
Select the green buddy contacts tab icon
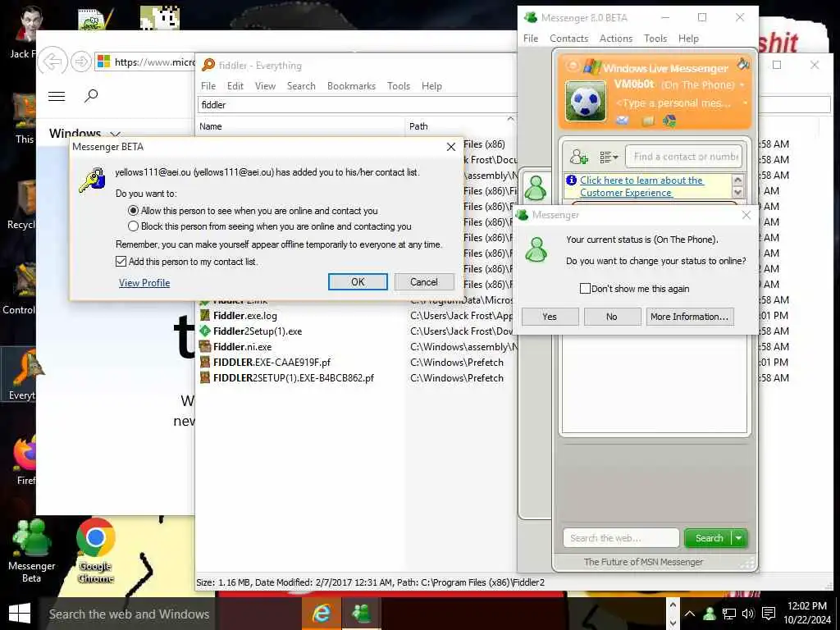click(x=535, y=187)
